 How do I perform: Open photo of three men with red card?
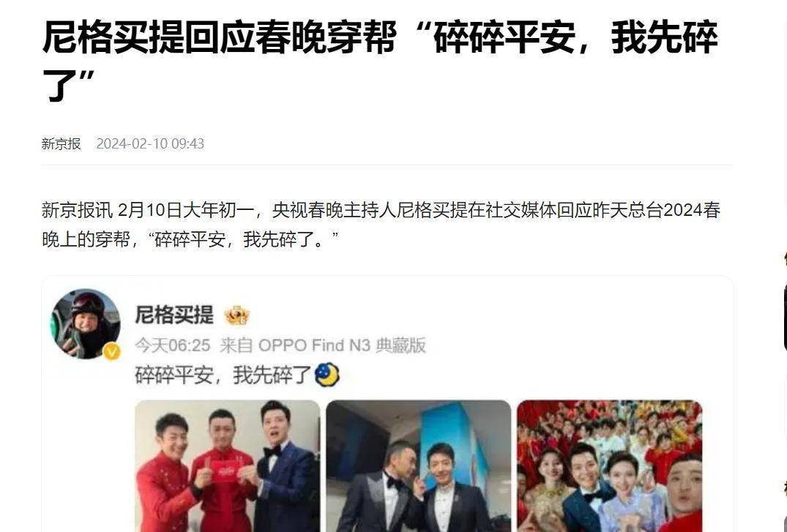(228, 465)
